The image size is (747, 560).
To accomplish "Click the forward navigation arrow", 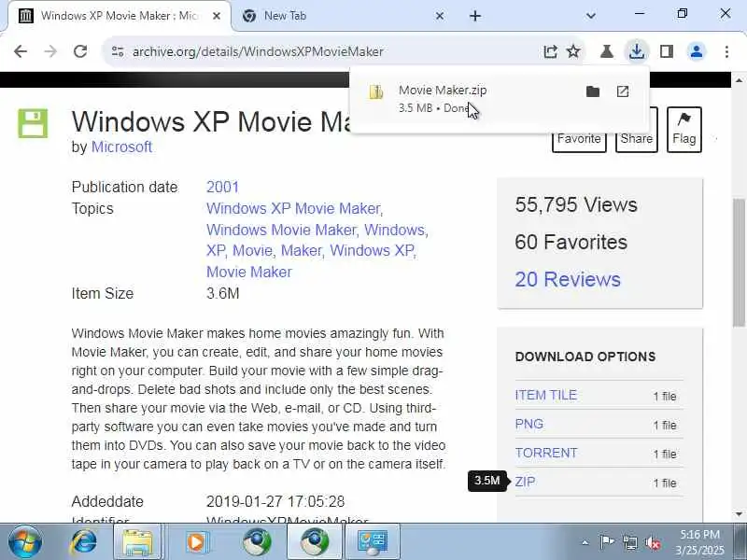I will (x=50, y=51).
